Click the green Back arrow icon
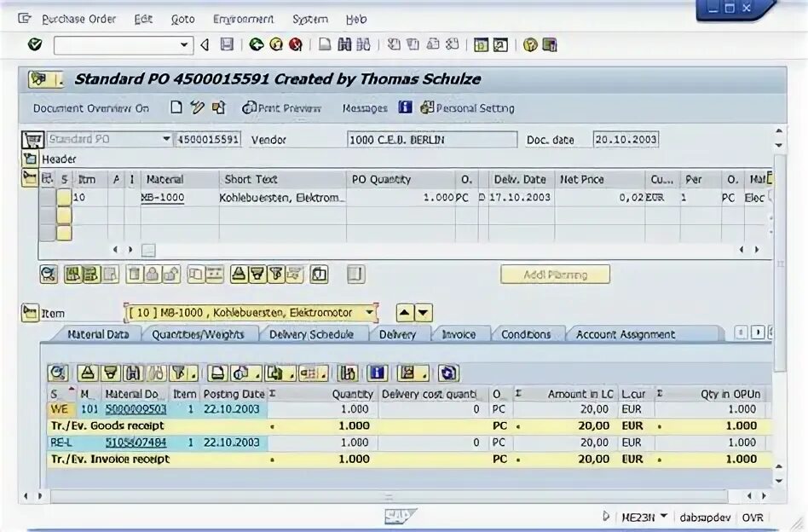 click(256, 45)
